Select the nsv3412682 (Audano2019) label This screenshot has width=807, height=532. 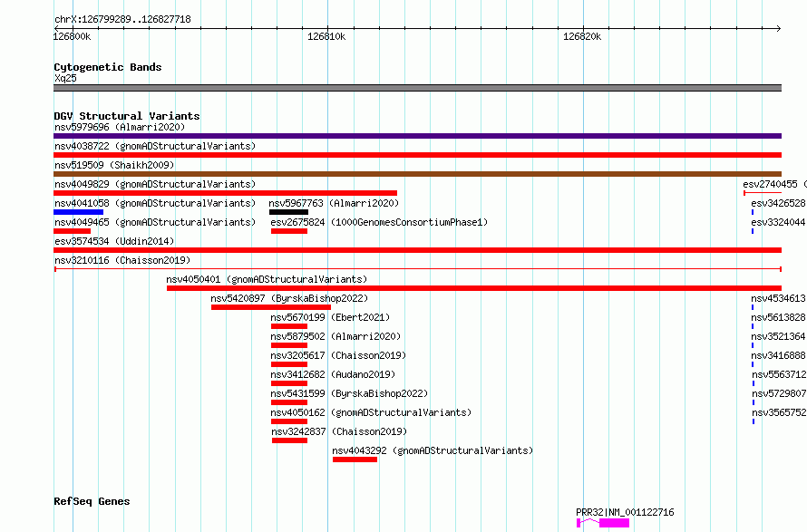tap(333, 374)
